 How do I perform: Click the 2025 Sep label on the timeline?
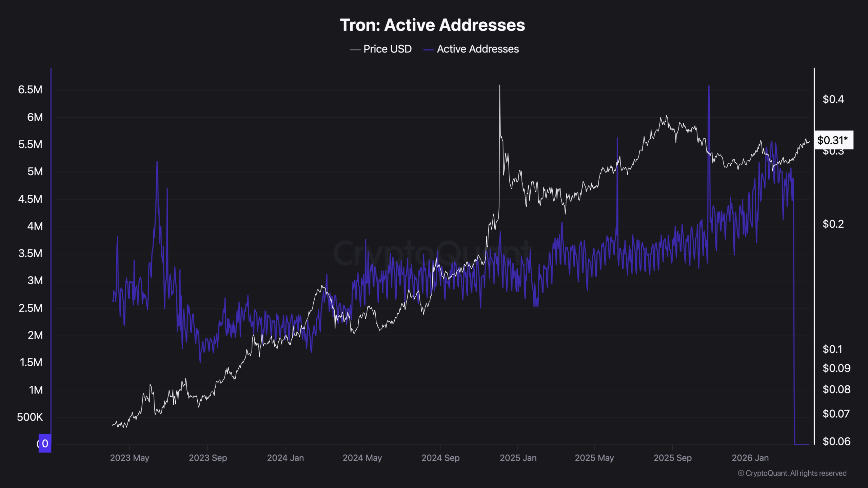point(673,458)
